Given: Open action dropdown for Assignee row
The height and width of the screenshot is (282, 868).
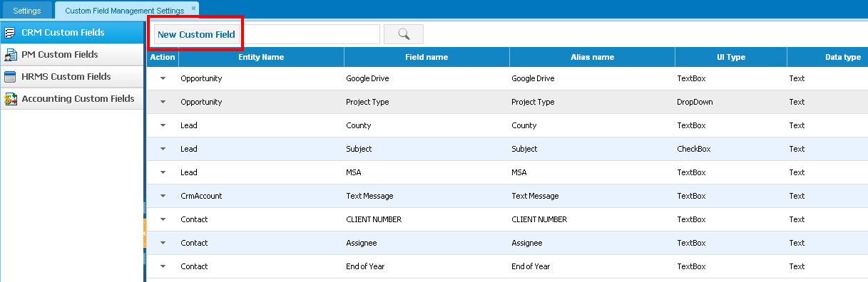Looking at the screenshot, I should [163, 243].
